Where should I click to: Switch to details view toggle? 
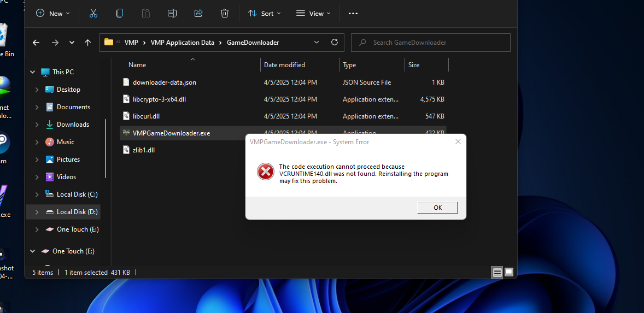pos(497,272)
